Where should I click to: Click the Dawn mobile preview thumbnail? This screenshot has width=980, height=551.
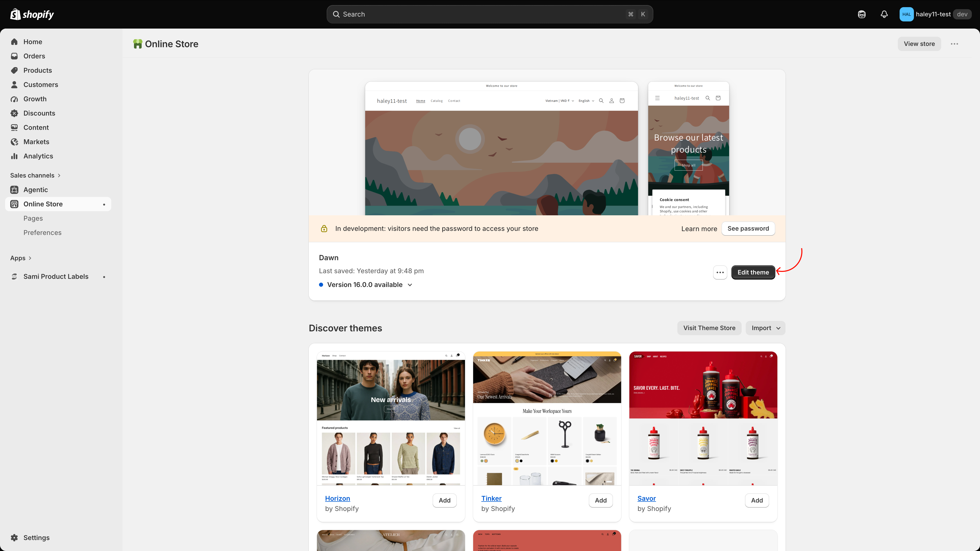pos(688,148)
